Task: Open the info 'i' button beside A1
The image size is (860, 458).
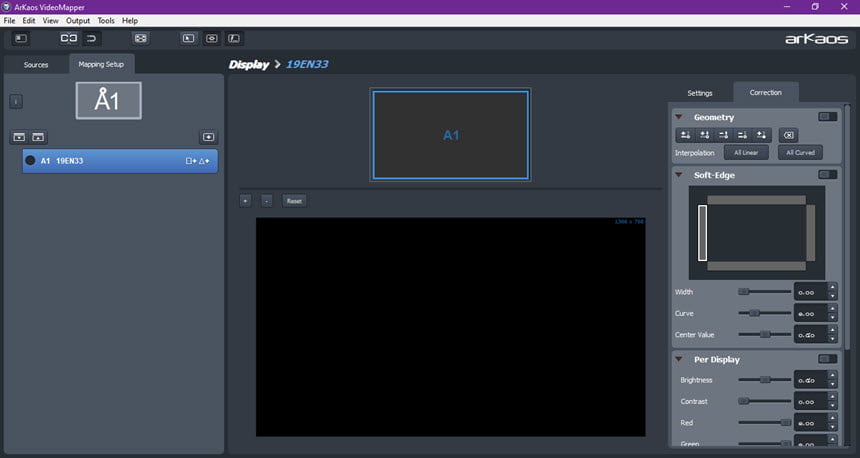Action: click(x=16, y=101)
